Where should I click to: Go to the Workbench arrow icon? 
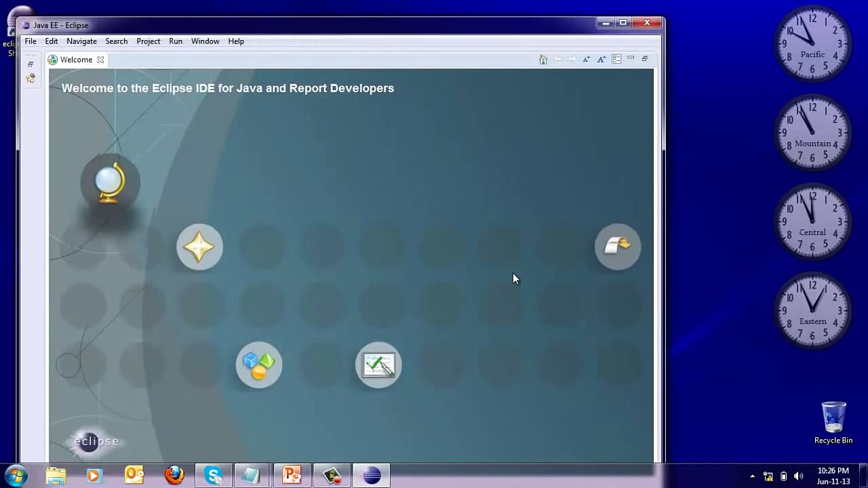click(x=617, y=247)
